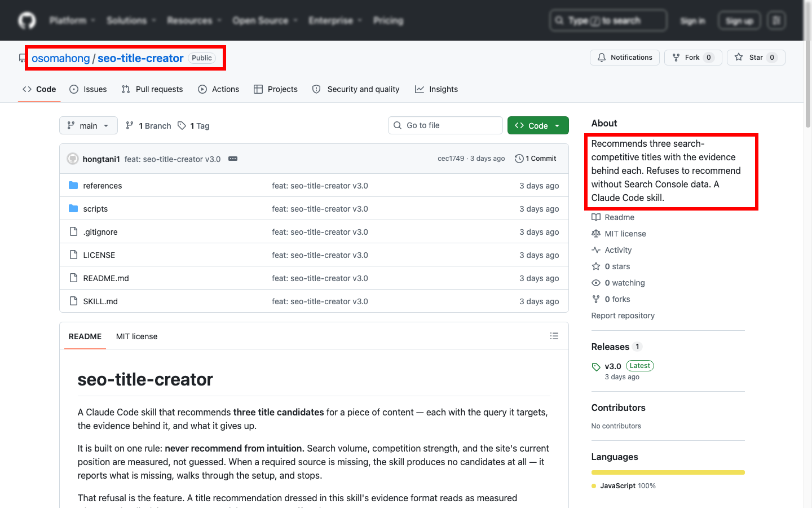Click the SKILL.md file icon
Image resolution: width=812 pixels, height=508 pixels.
coord(73,301)
